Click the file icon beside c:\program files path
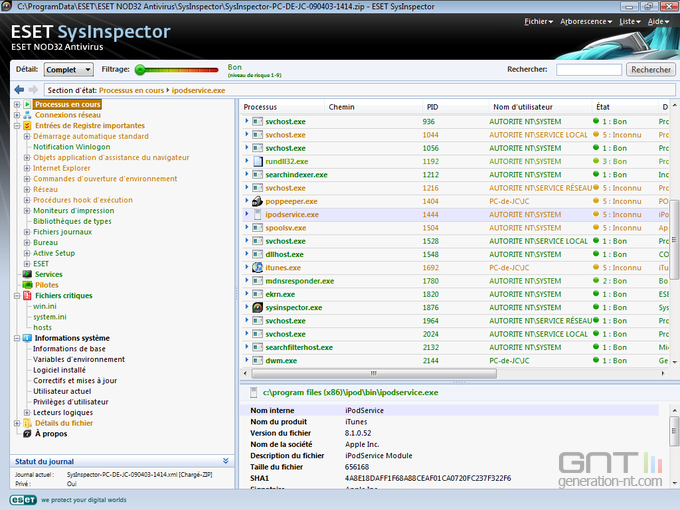 254,392
